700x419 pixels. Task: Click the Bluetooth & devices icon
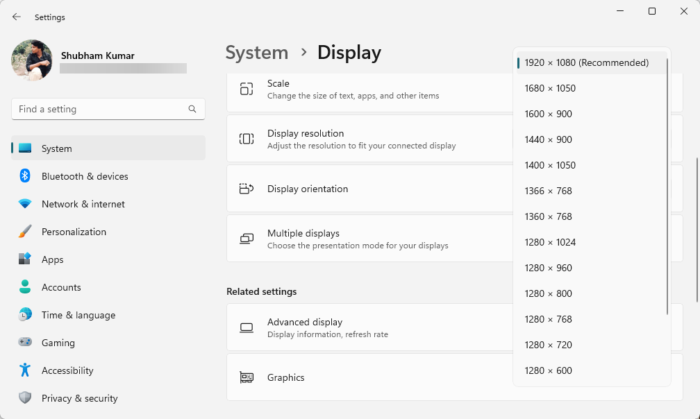(x=25, y=176)
